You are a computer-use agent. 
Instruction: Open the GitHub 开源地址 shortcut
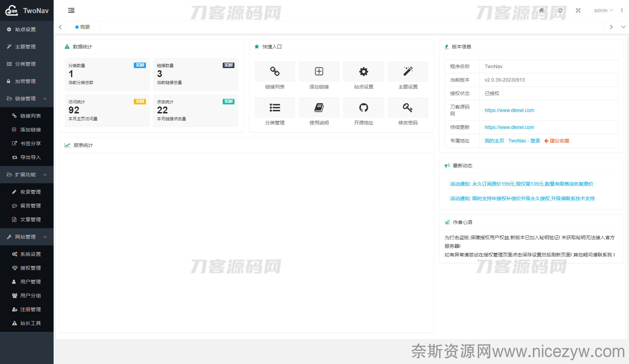click(x=363, y=112)
